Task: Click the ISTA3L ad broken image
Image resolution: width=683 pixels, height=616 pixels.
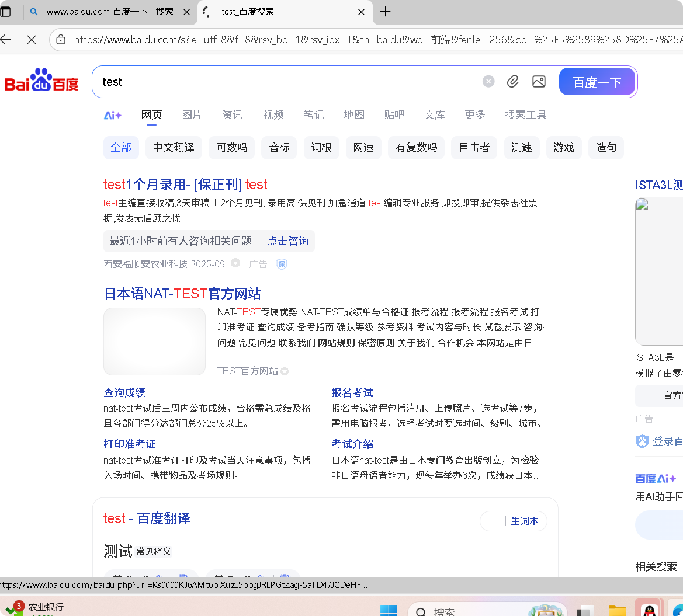Action: (659, 271)
